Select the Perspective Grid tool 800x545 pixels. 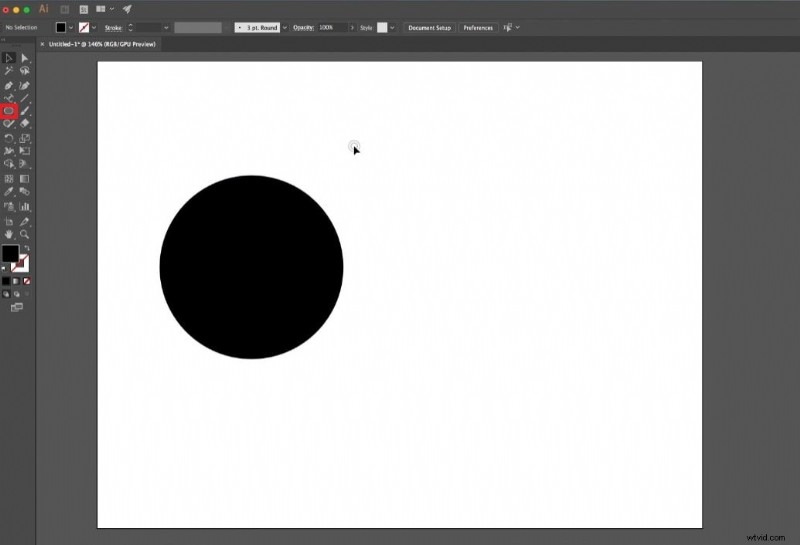coord(24,164)
